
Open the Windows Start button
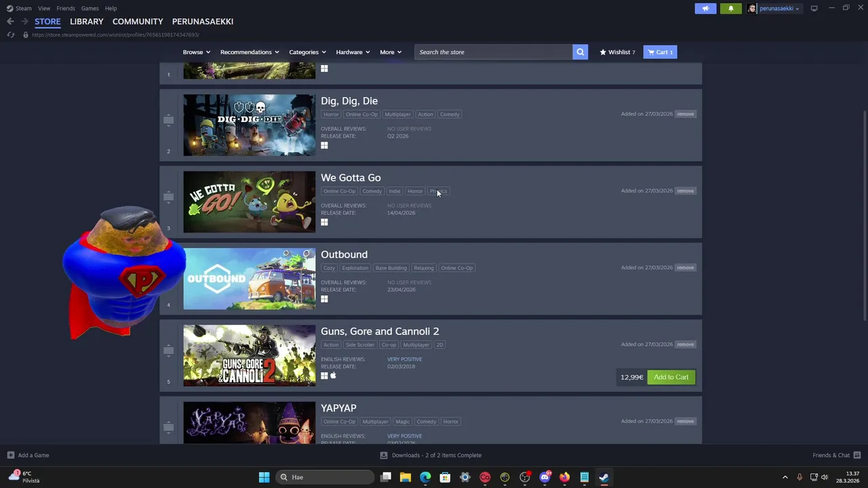[264, 477]
